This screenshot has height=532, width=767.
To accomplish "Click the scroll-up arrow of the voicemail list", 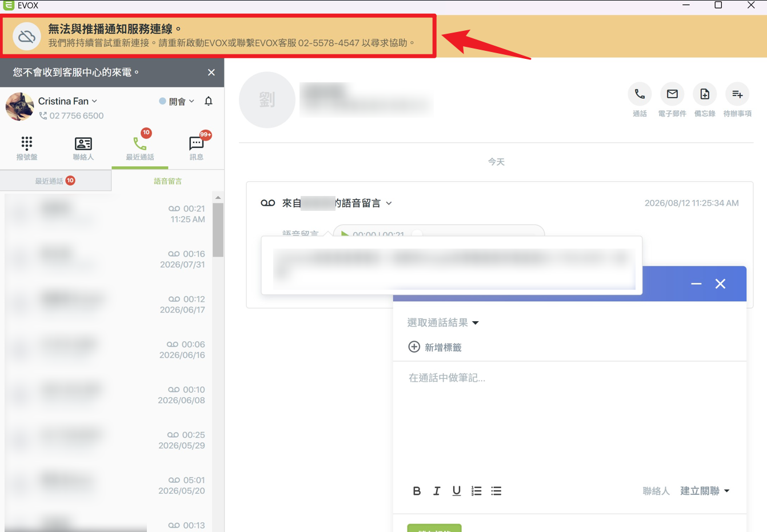I will (218, 197).
